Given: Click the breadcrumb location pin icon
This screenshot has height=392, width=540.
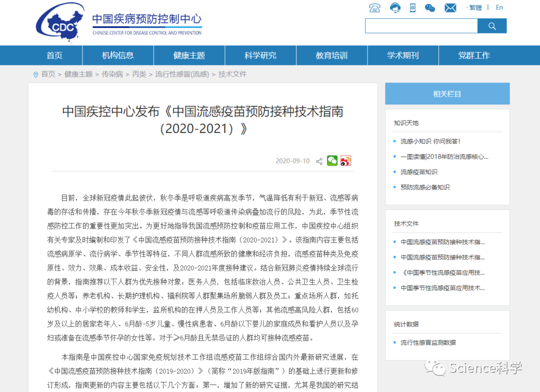Looking at the screenshot, I should (35, 74).
